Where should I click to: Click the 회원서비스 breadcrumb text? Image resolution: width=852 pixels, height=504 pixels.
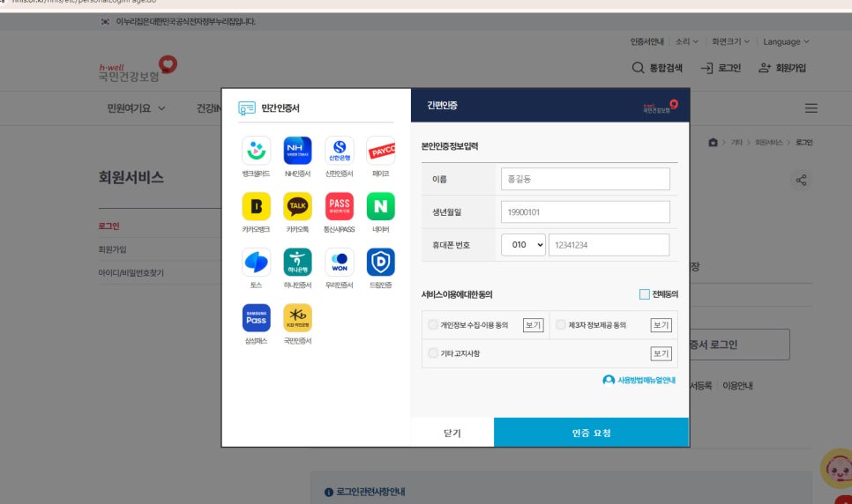coord(768,142)
